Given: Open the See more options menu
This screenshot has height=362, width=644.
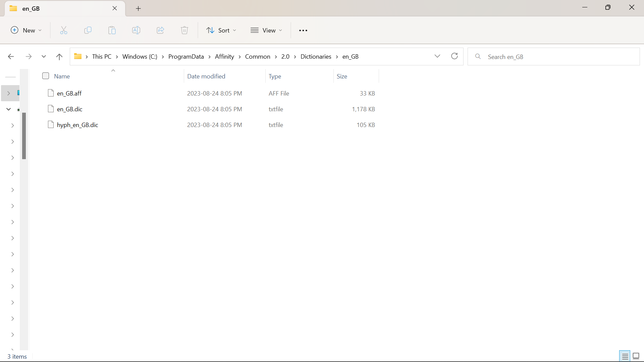Looking at the screenshot, I should 303,31.
